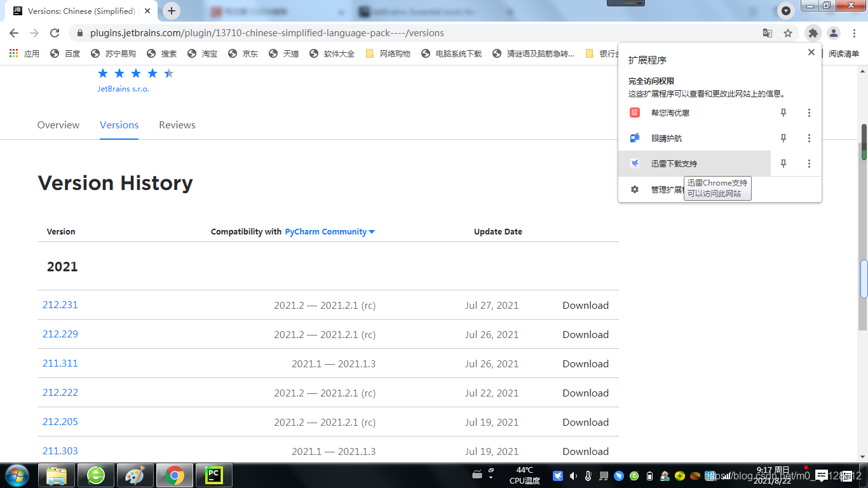Bookmark this page with the star icon
Viewport: 868px width, 488px height.
pos(788,33)
